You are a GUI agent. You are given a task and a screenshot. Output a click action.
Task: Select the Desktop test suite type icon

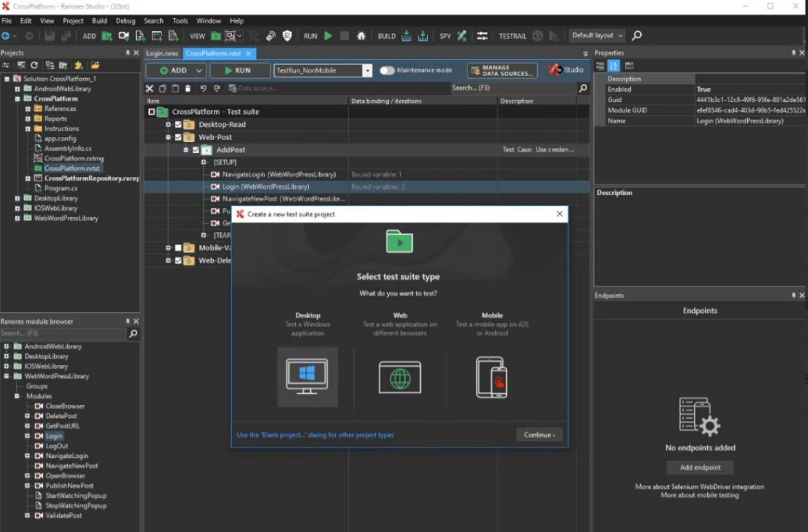308,377
